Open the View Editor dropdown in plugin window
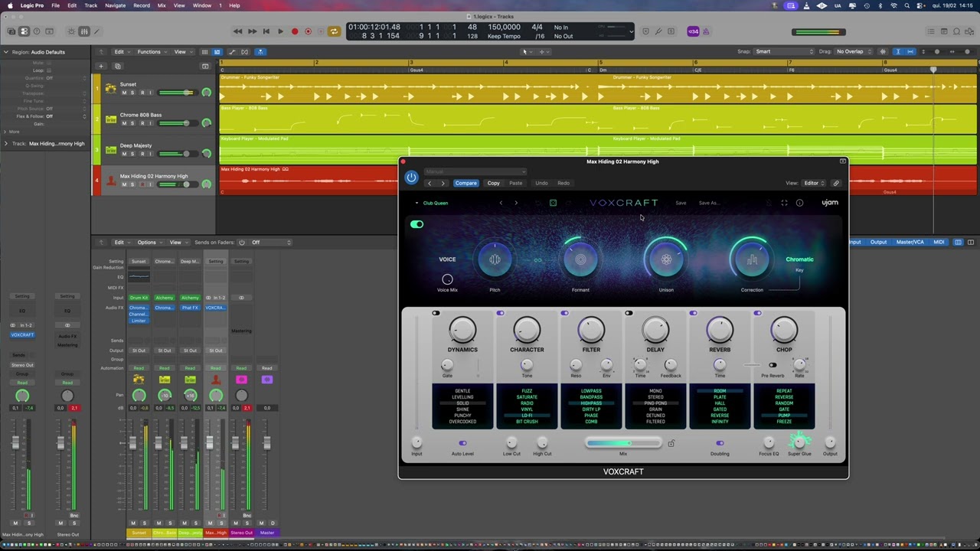The width and height of the screenshot is (980, 551). (x=814, y=183)
